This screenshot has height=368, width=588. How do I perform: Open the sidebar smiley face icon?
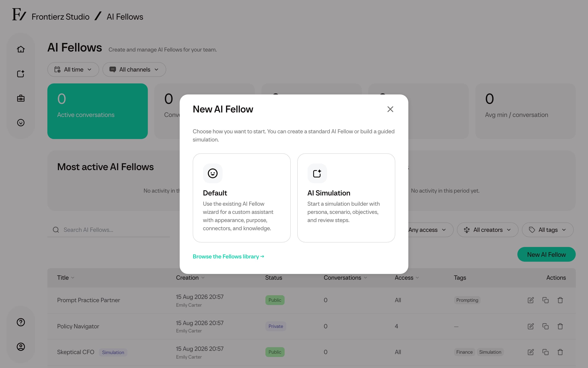tap(21, 123)
